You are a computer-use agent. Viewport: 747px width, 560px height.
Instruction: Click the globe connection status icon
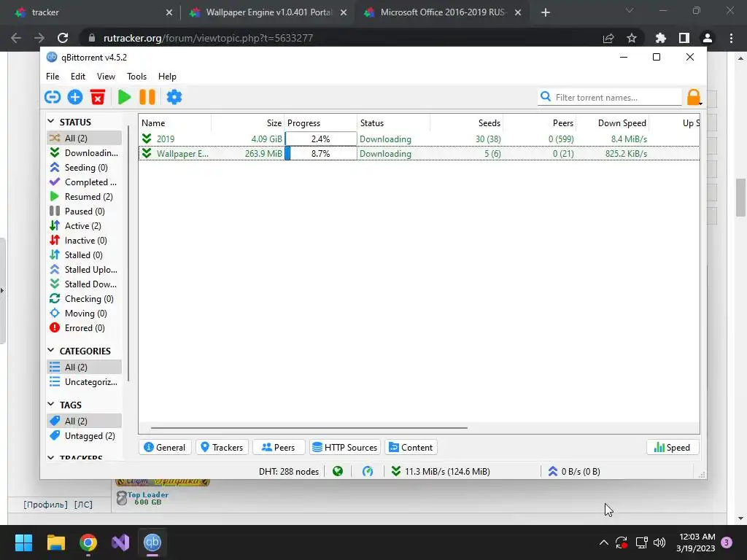click(x=338, y=472)
